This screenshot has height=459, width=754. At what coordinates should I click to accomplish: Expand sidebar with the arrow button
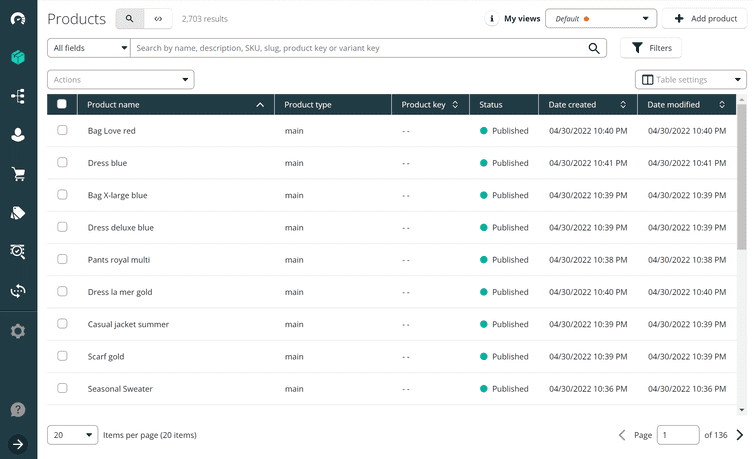[18, 444]
